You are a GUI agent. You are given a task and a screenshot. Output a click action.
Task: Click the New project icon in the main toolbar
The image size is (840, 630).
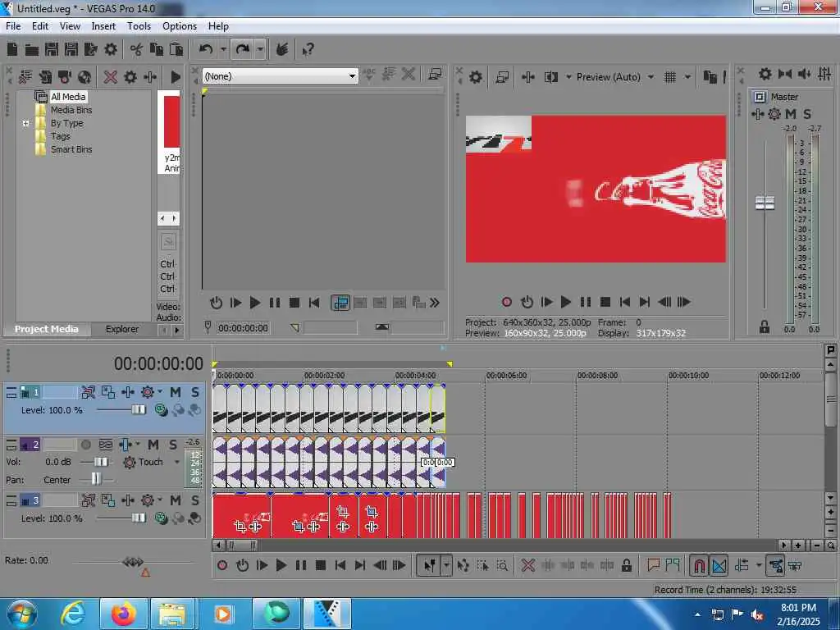click(12, 50)
